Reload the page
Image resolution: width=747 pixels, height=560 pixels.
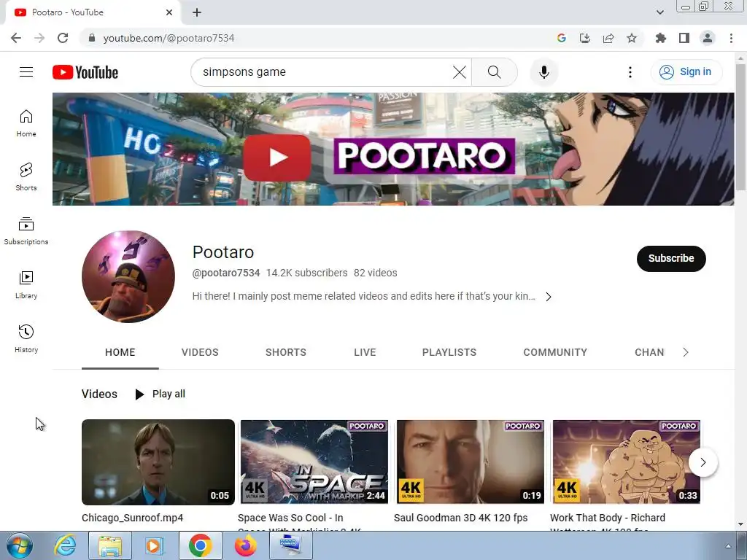pos(63,38)
